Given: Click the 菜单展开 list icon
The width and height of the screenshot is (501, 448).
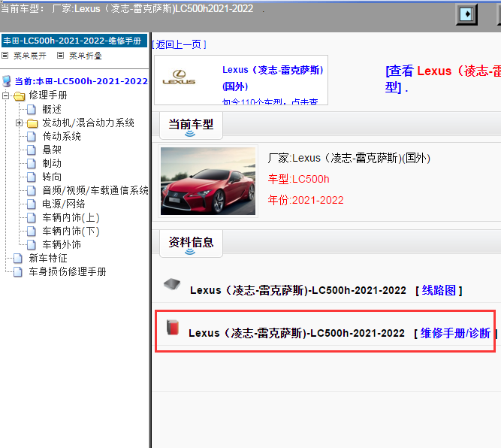Looking at the screenshot, I should pos(5,56).
